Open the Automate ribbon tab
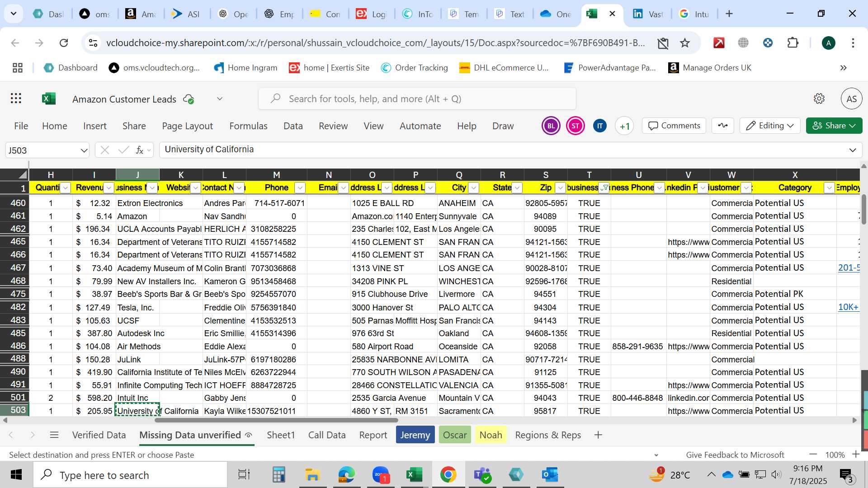The image size is (868, 488). click(420, 126)
